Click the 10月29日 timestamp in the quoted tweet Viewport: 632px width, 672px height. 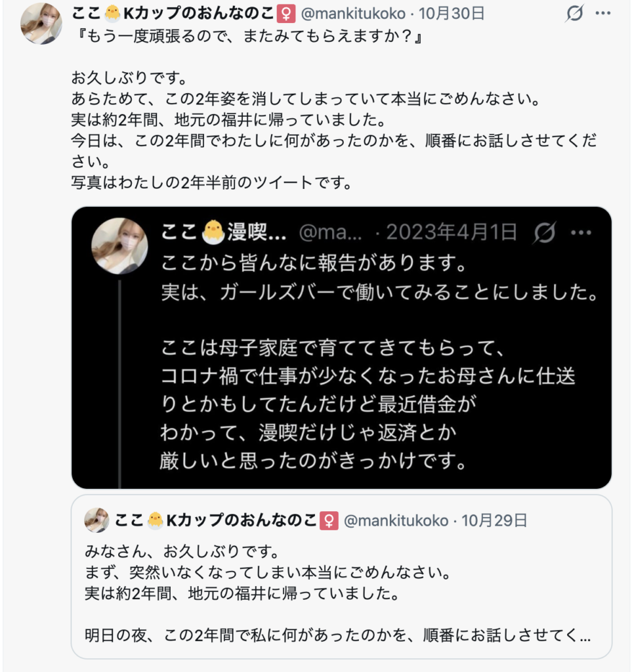coord(494,520)
